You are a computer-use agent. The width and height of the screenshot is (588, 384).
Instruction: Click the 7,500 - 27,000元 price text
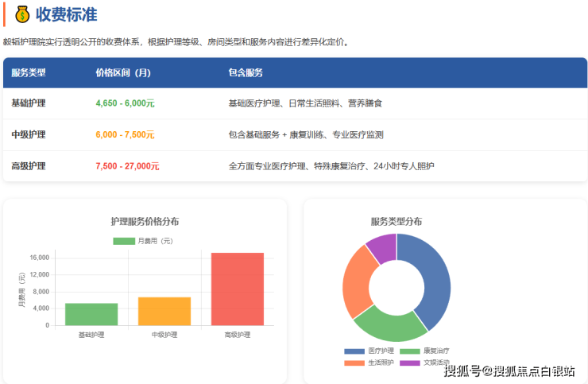pos(127,166)
